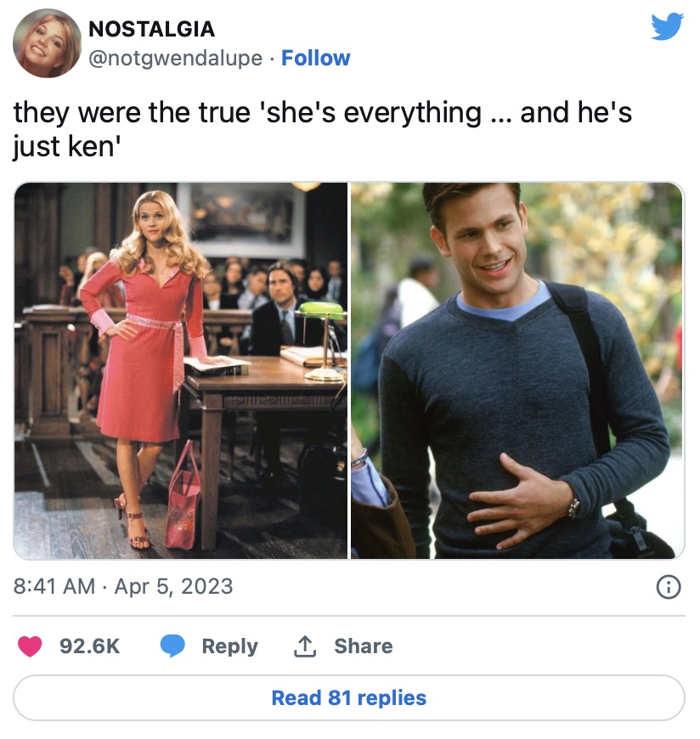Viewport: 700px width, 739px height.
Task: Open the Read 81 replies button
Action: tap(349, 698)
